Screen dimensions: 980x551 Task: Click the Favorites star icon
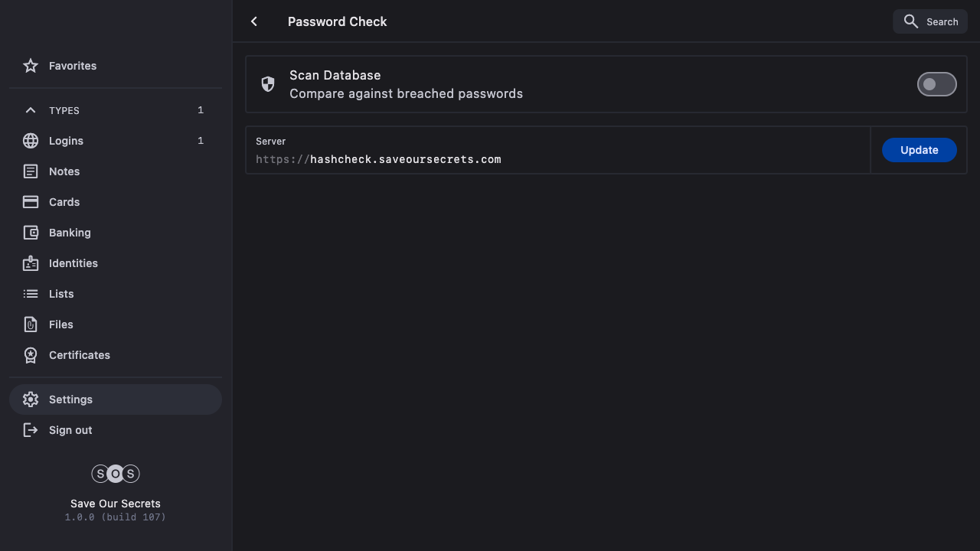[31, 66]
